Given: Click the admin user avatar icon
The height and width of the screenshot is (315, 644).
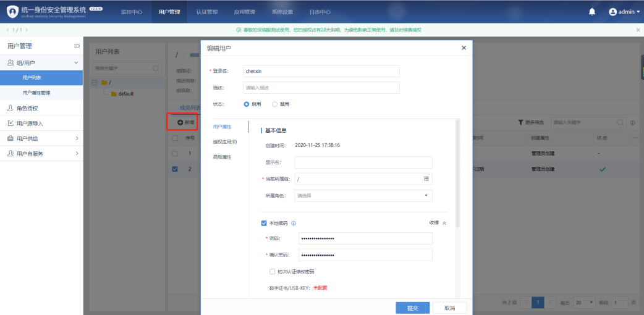Looking at the screenshot, I should coord(613,12).
